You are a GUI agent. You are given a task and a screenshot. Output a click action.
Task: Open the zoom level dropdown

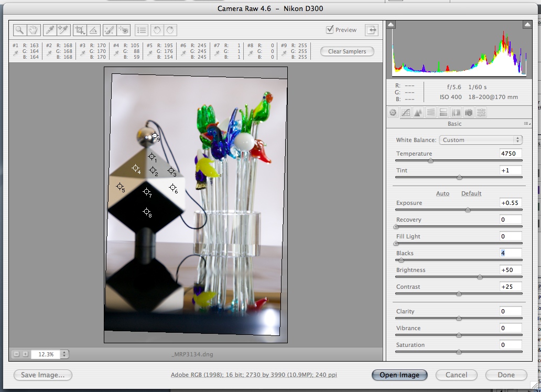64,354
